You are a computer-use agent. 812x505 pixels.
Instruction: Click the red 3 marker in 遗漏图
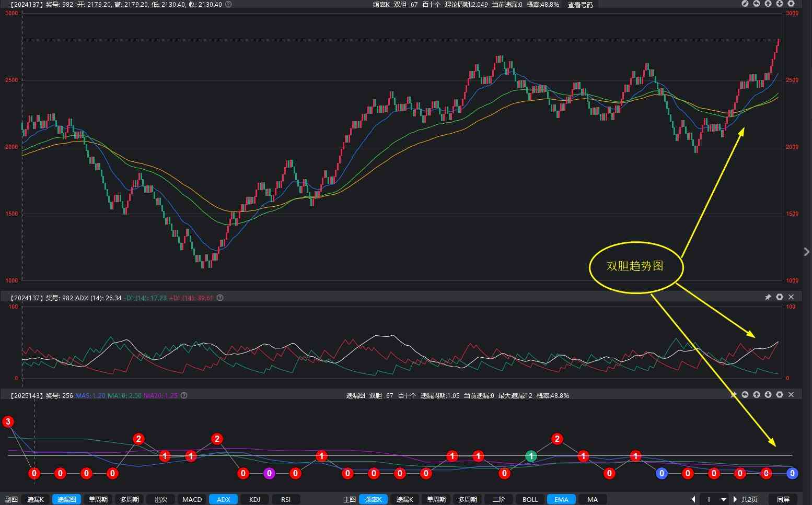[8, 421]
